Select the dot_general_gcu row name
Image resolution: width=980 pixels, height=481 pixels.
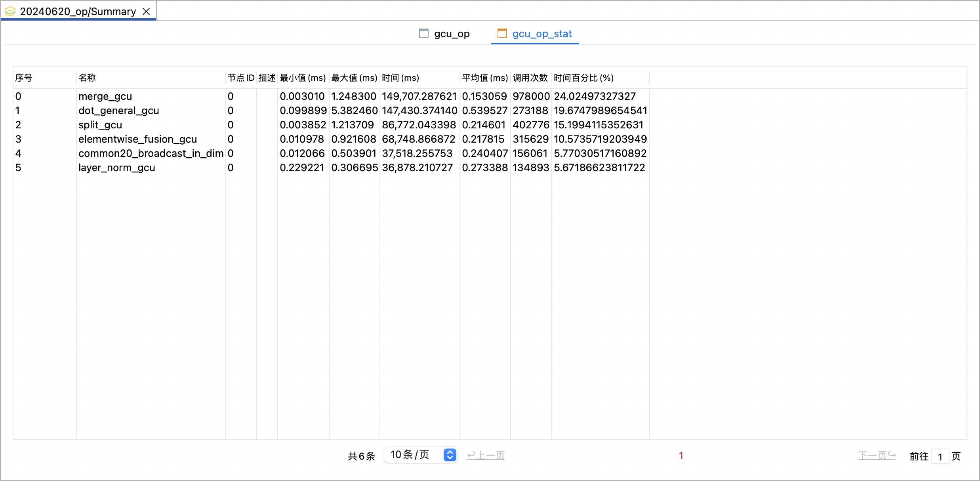click(x=119, y=111)
